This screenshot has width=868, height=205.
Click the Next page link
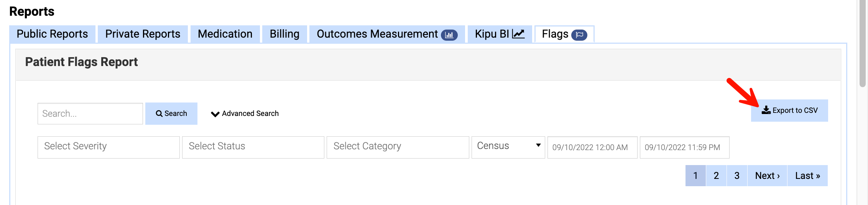coord(767,176)
